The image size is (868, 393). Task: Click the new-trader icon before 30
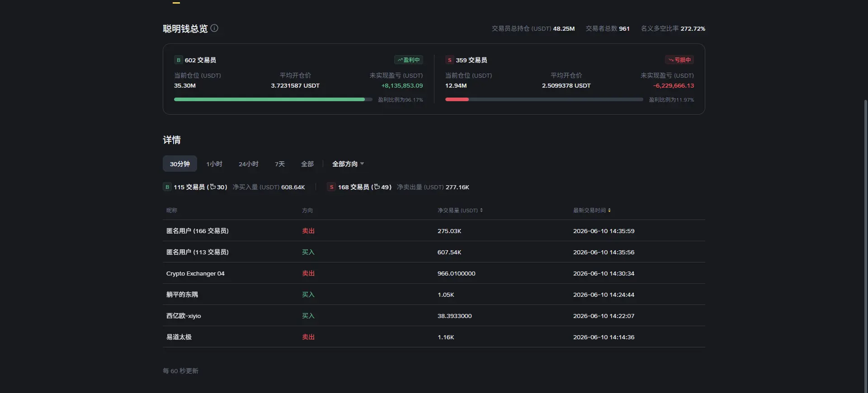tap(212, 187)
